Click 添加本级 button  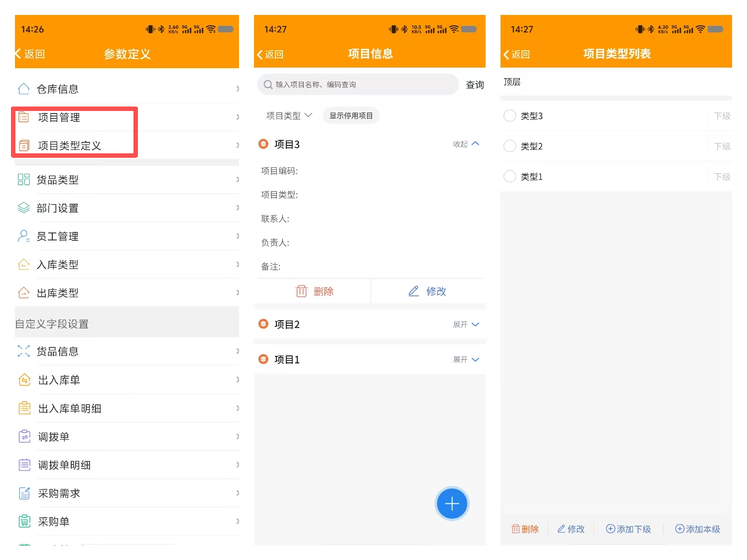coord(697,529)
